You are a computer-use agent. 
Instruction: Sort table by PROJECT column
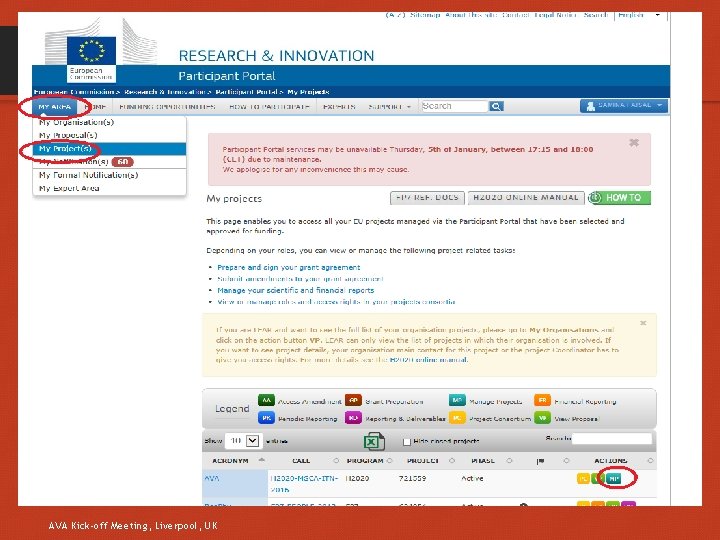click(452, 461)
